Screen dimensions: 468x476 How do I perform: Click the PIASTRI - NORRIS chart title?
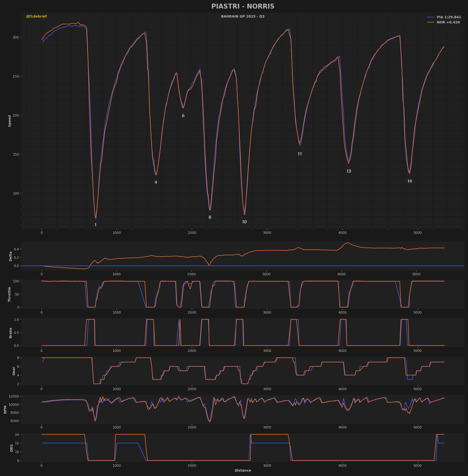coord(243,6)
